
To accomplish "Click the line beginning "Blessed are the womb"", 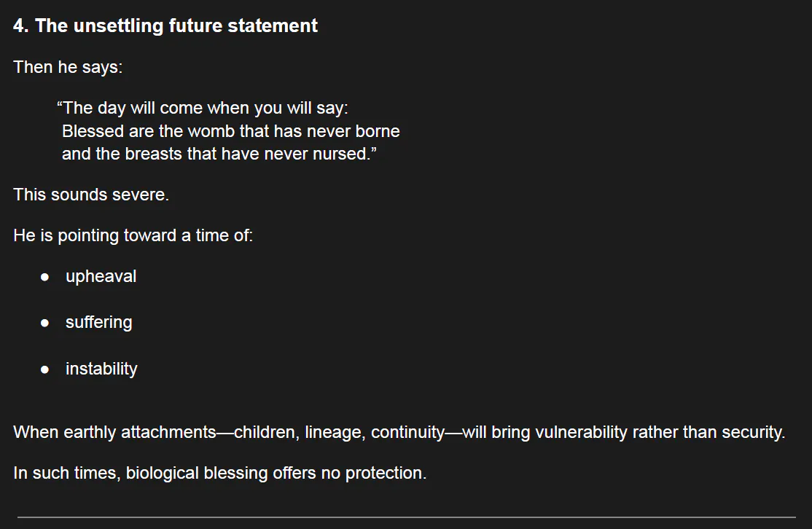I will 230,131.
